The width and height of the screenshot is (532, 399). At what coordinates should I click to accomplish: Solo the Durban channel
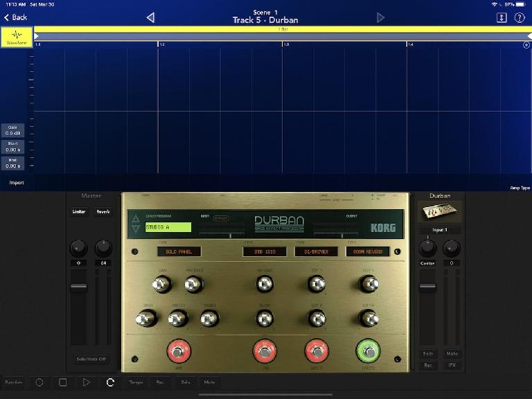point(428,353)
